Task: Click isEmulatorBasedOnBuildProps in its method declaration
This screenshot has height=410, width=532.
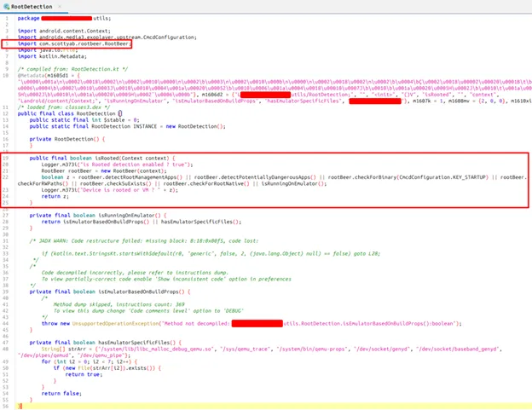Action: pyautogui.click(x=138, y=292)
